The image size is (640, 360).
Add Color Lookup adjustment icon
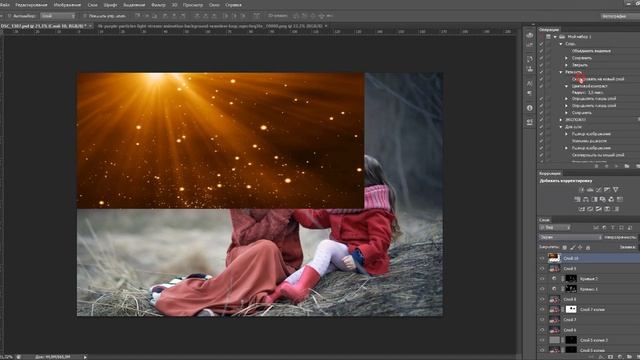click(620, 200)
